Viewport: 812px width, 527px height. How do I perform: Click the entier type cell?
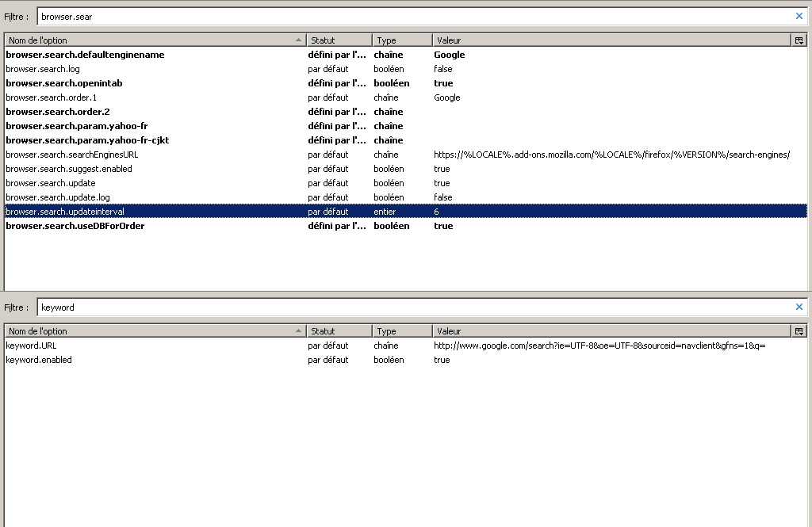coord(385,212)
